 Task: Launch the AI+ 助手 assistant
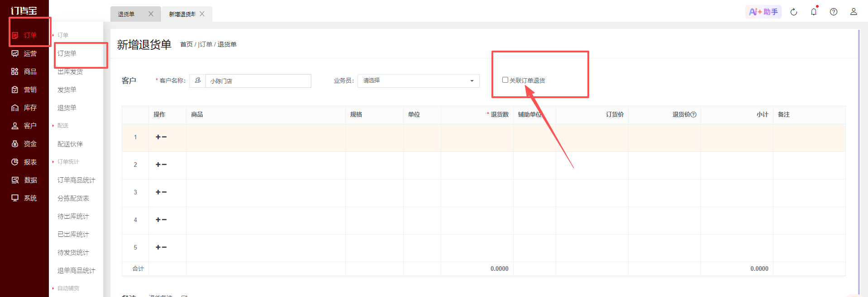coord(763,12)
